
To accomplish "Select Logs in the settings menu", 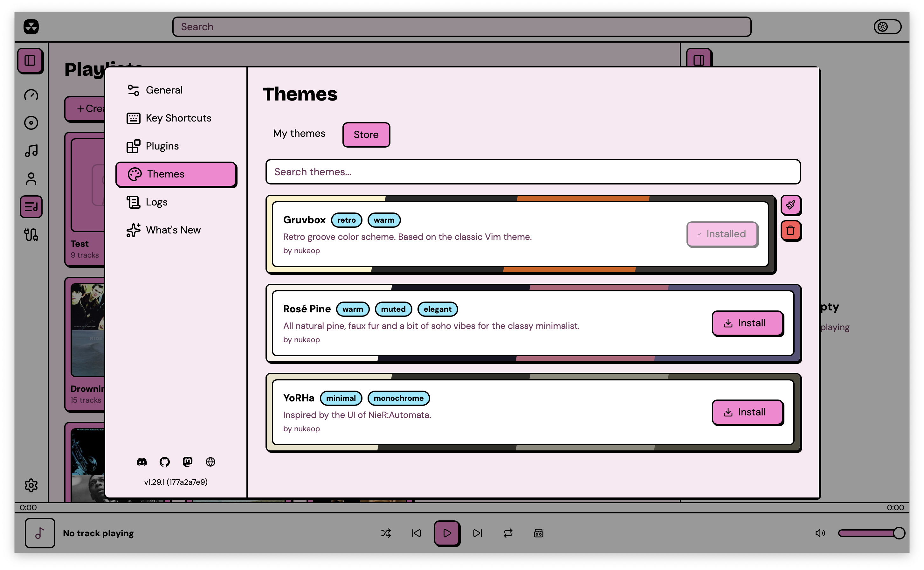I will pos(157,202).
